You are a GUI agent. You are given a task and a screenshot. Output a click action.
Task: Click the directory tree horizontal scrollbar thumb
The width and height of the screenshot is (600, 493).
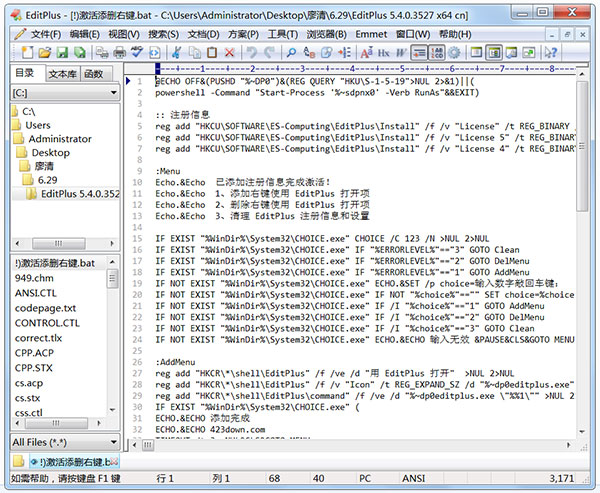(x=59, y=243)
